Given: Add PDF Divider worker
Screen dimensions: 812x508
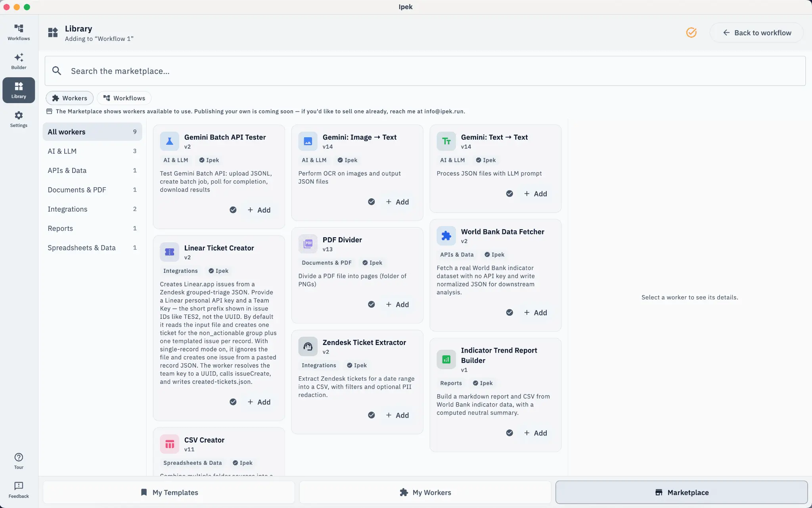Looking at the screenshot, I should 397,304.
